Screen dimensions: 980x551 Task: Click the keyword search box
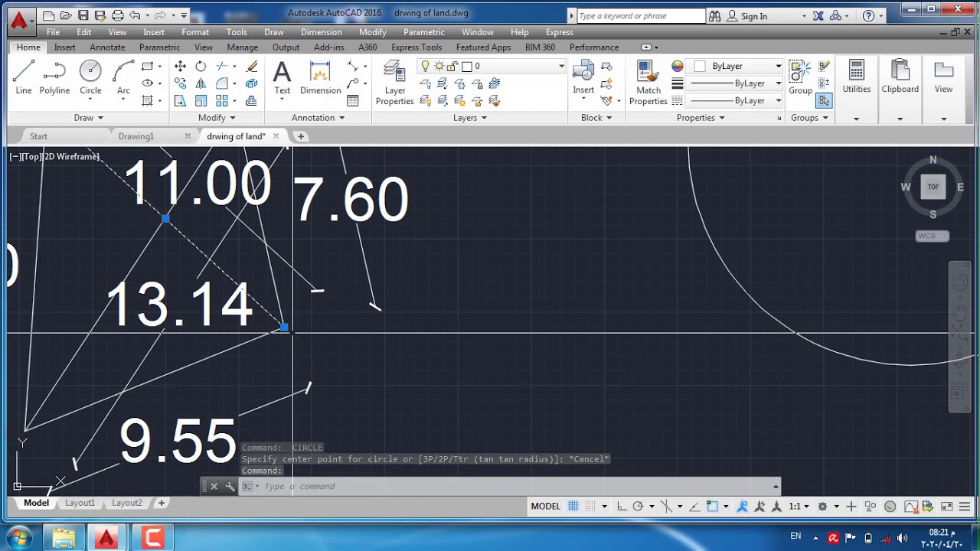pos(641,16)
